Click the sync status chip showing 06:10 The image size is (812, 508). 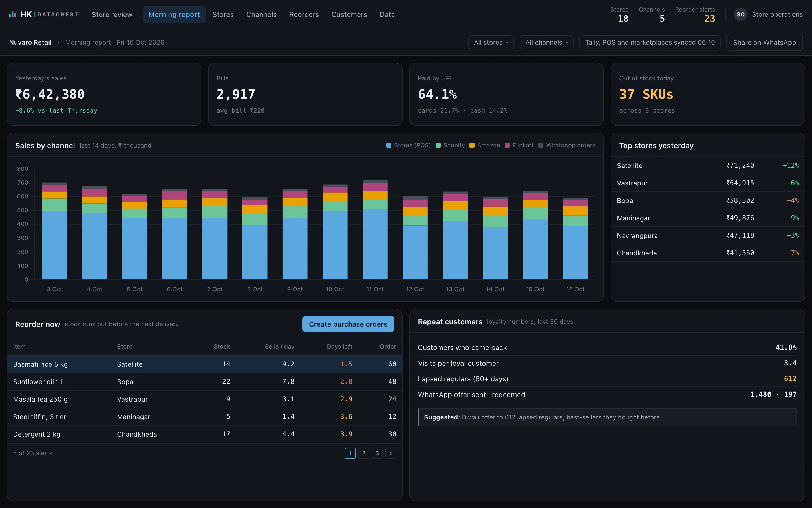(650, 42)
